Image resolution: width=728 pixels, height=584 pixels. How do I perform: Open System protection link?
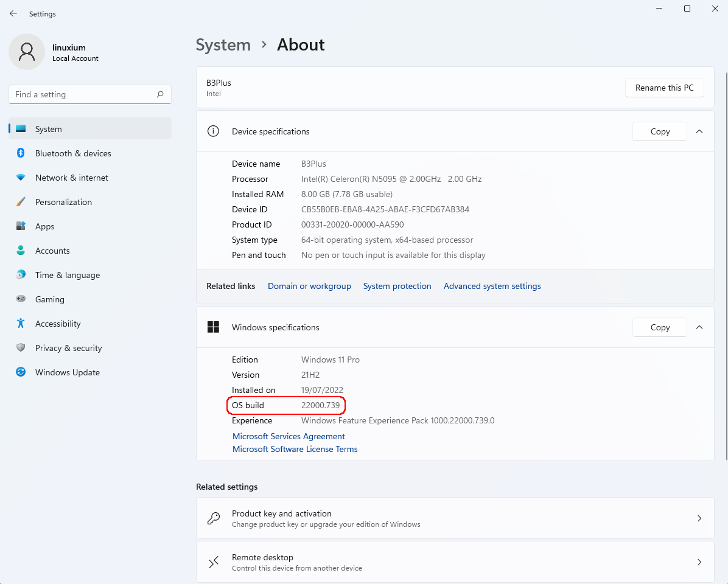click(x=397, y=286)
